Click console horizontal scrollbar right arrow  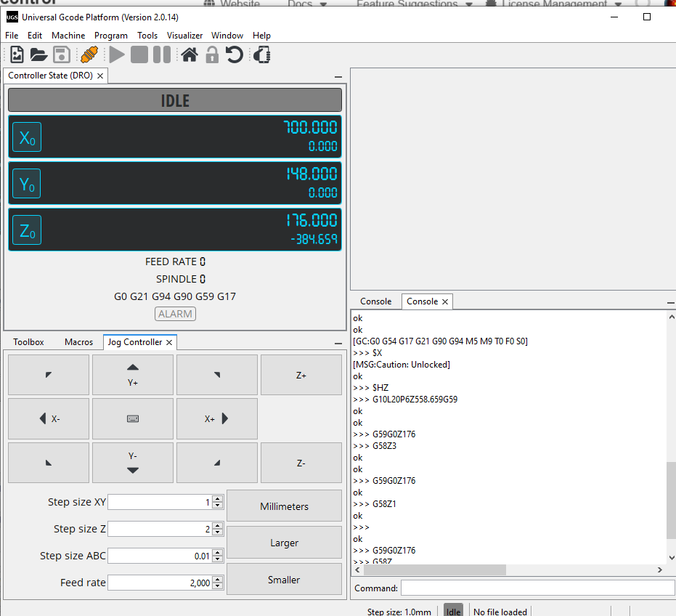click(659, 570)
